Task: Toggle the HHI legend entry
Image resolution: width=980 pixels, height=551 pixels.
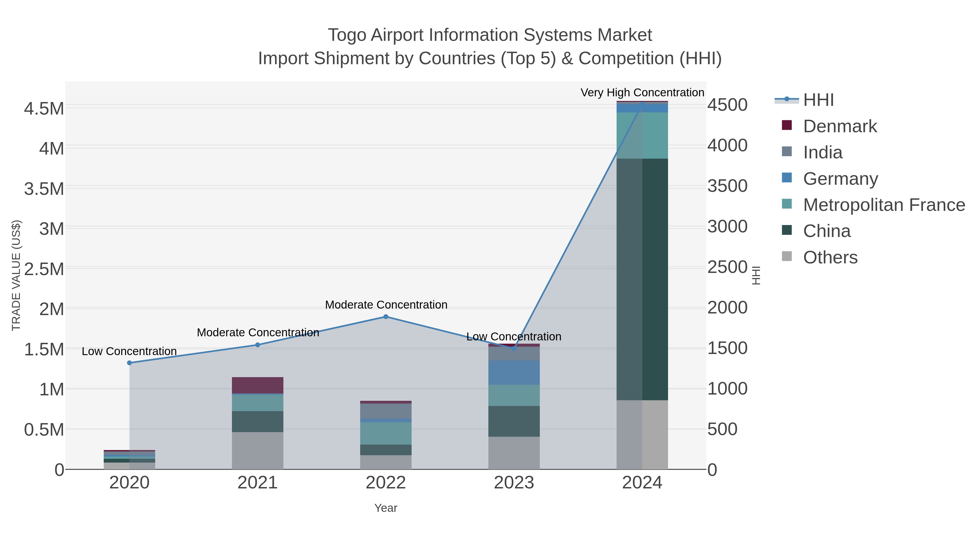Action: coord(804,100)
